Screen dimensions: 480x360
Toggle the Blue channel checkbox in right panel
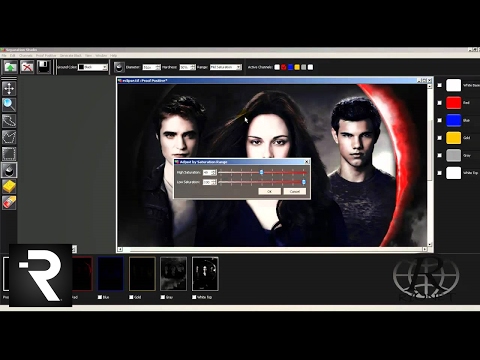tap(440, 120)
